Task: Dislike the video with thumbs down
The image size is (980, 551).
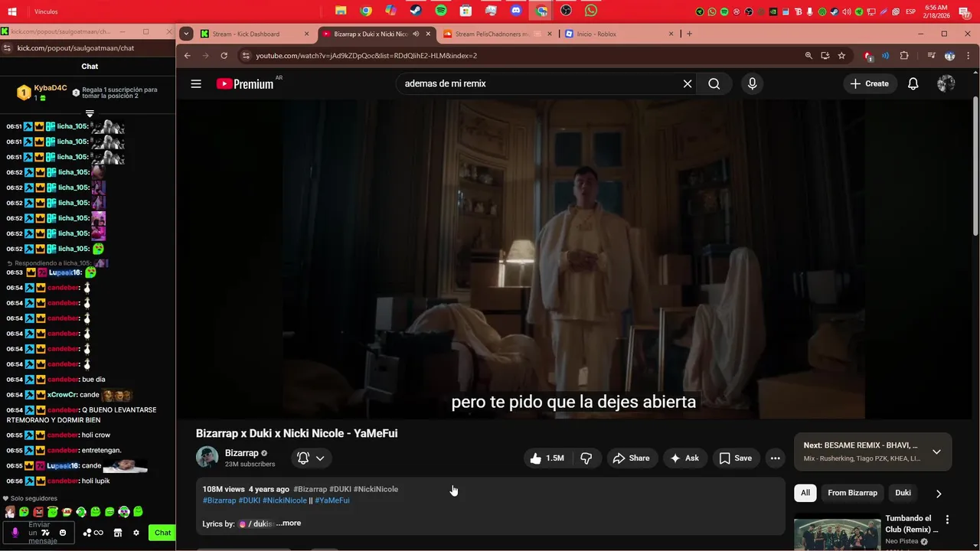Action: (586, 458)
